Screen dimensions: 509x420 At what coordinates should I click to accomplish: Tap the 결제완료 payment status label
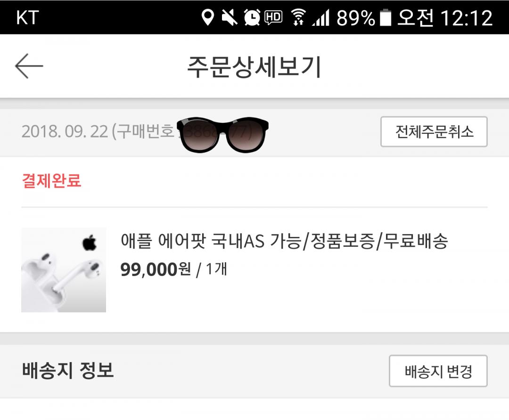point(51,181)
